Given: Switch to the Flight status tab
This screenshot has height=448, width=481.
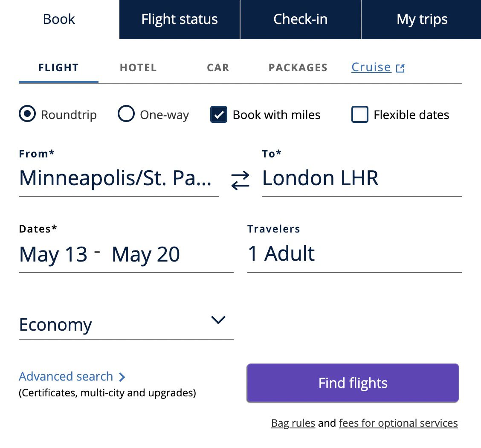Looking at the screenshot, I should pos(179,19).
